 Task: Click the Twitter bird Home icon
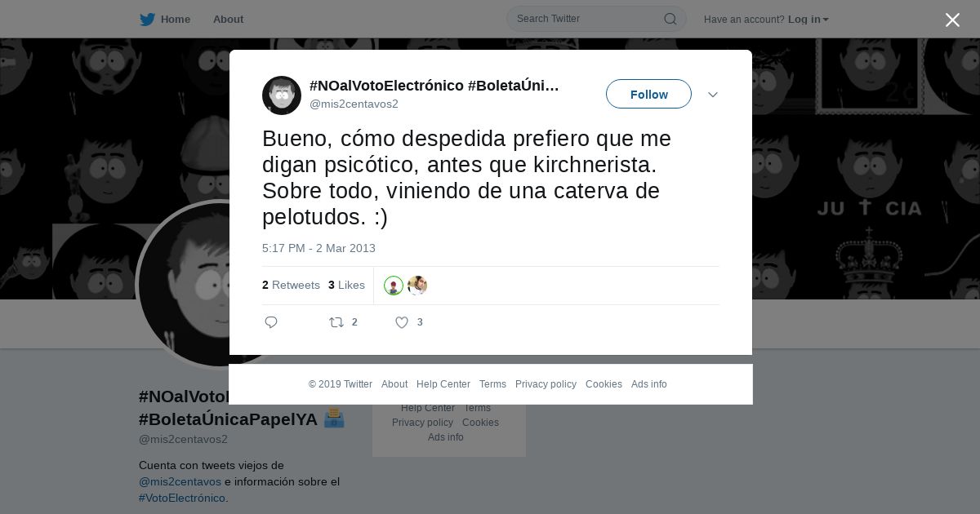147,20
